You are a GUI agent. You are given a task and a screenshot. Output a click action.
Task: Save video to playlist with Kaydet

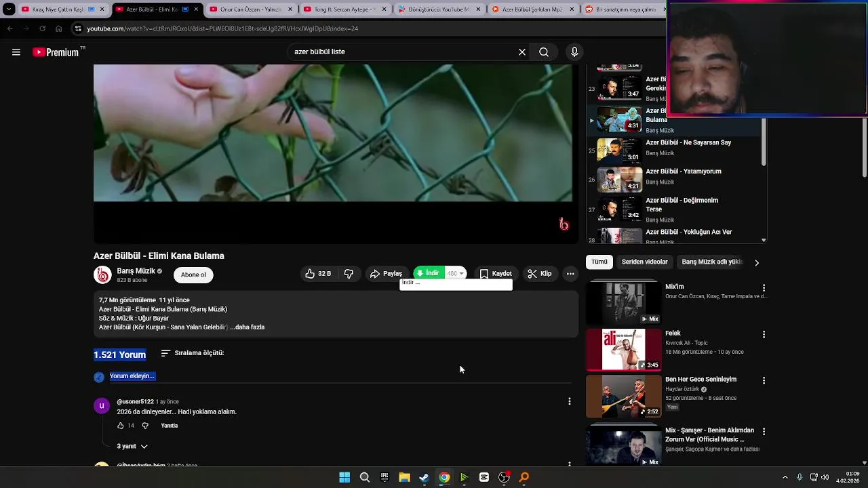pyautogui.click(x=496, y=274)
